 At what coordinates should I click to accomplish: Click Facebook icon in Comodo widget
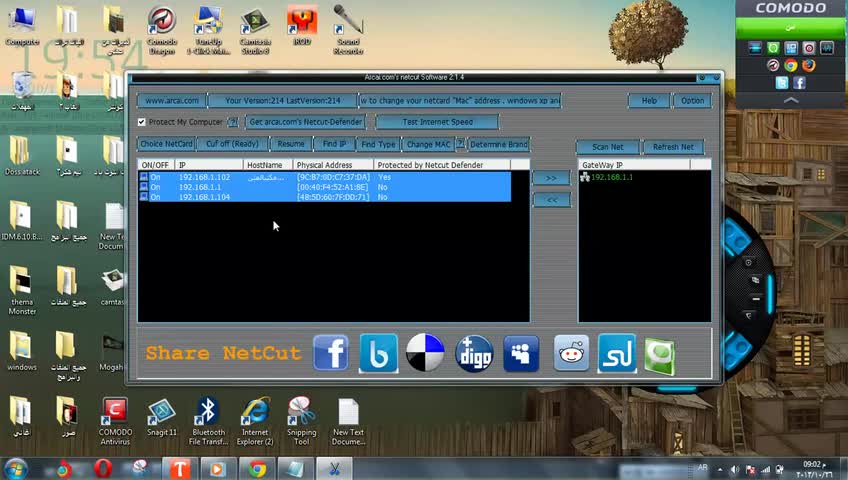point(799,83)
